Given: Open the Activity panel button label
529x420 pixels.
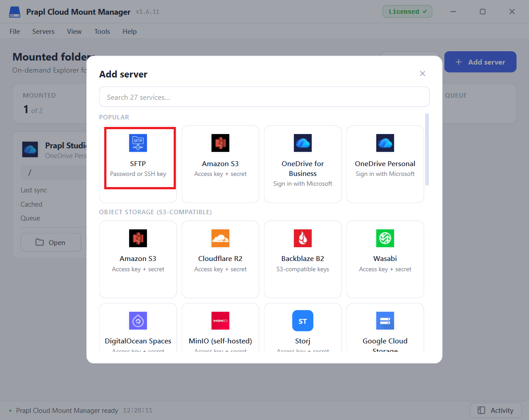Looking at the screenshot, I should coord(502,410).
